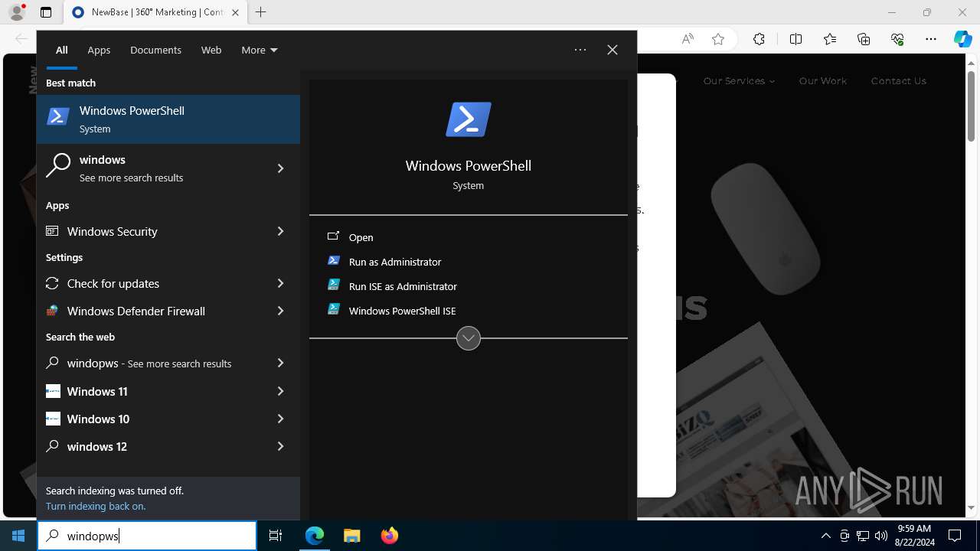Open the Copilot sidebar icon

[x=962, y=39]
